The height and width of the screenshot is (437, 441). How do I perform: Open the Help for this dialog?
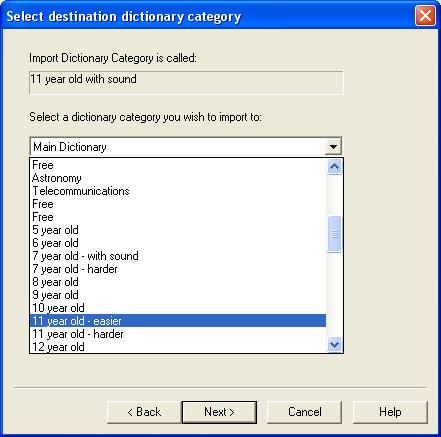coord(390,412)
